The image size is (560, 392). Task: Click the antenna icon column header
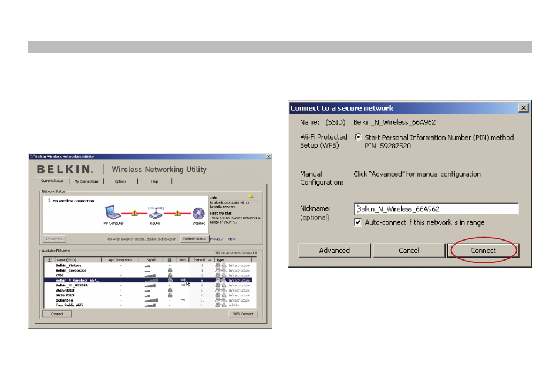[x=50, y=259]
